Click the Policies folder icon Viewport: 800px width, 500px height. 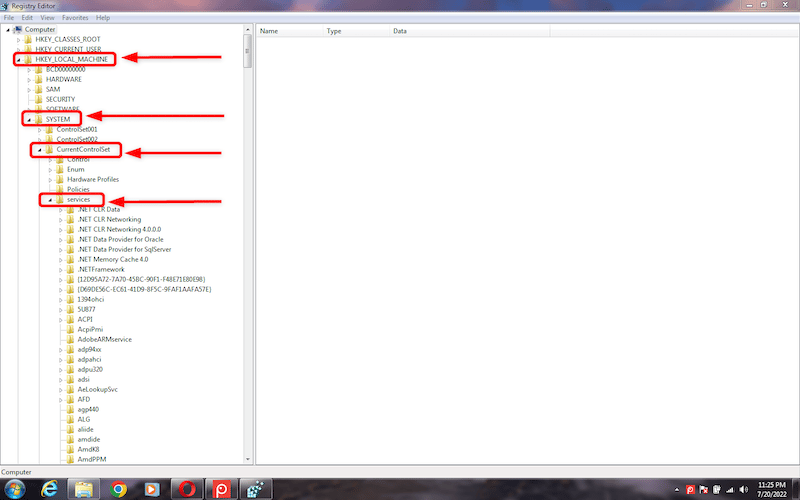click(x=59, y=189)
